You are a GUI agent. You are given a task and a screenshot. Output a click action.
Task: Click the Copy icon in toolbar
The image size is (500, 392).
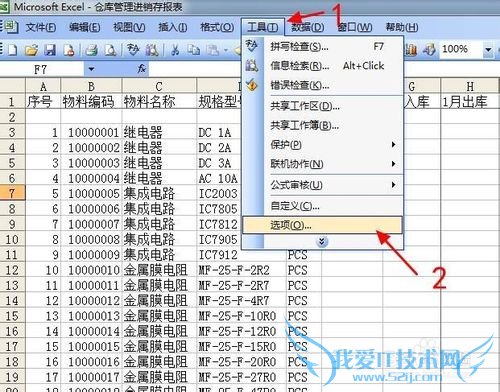tap(193, 50)
